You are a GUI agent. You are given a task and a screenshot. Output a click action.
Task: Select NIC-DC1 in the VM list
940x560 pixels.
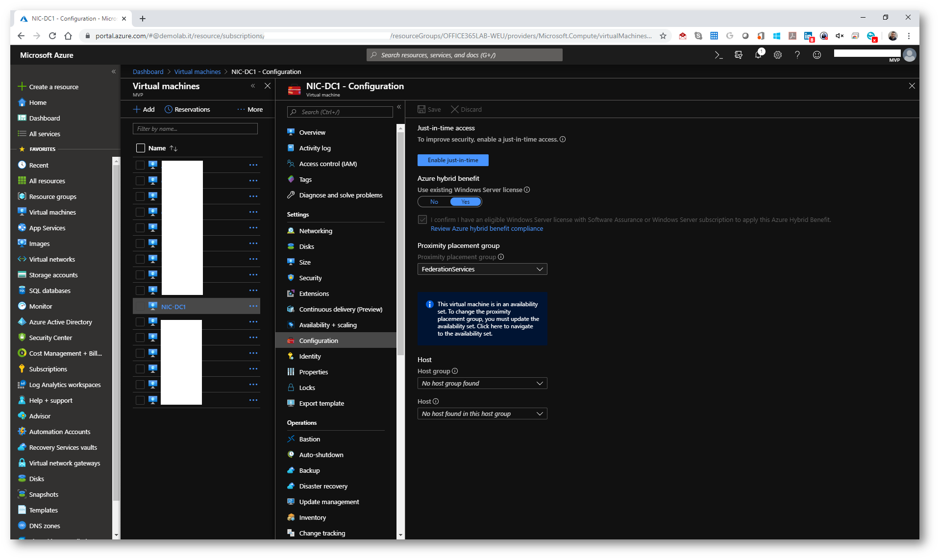(173, 307)
